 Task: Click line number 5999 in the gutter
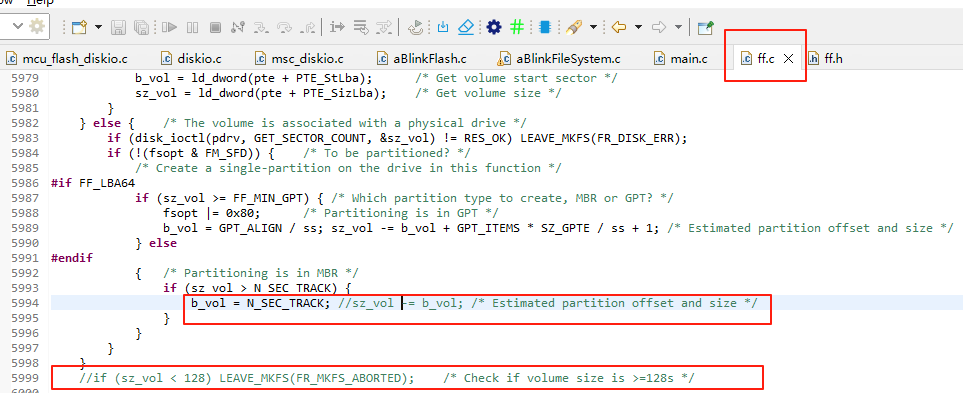point(25,378)
